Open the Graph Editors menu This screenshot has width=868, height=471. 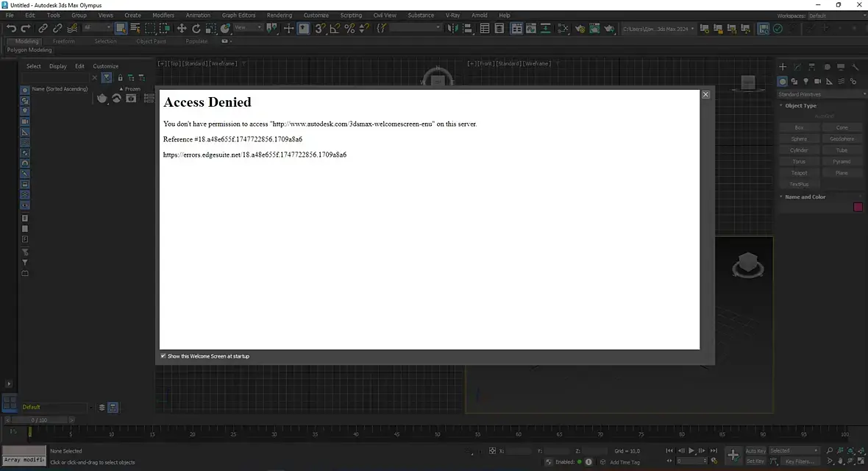point(238,15)
